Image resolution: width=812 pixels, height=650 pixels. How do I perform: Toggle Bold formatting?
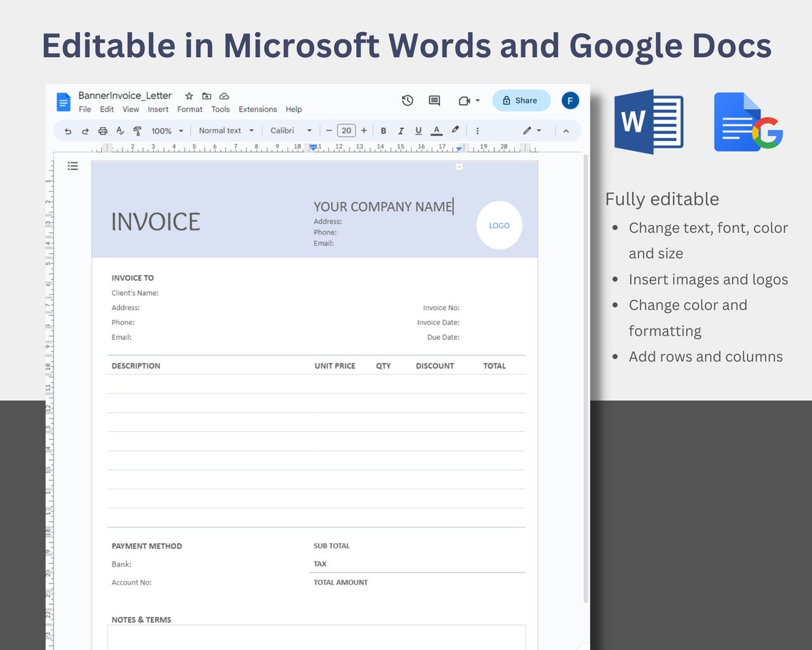[x=383, y=130]
